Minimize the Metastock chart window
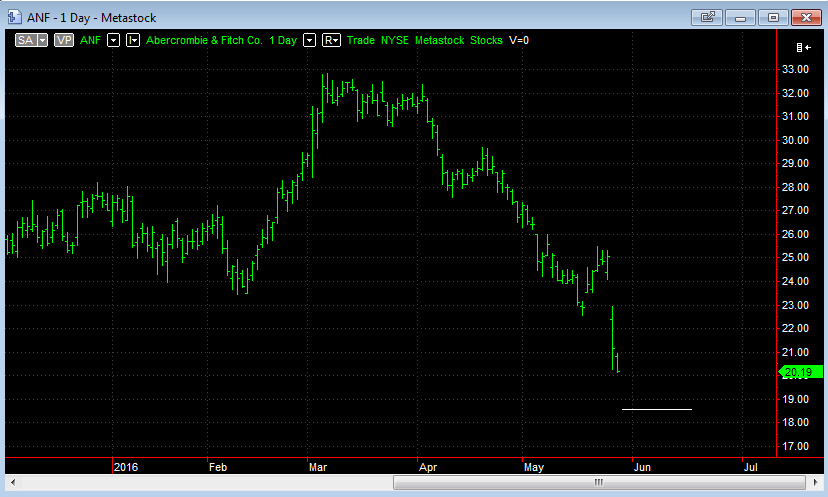The width and height of the screenshot is (828, 497). [740, 17]
